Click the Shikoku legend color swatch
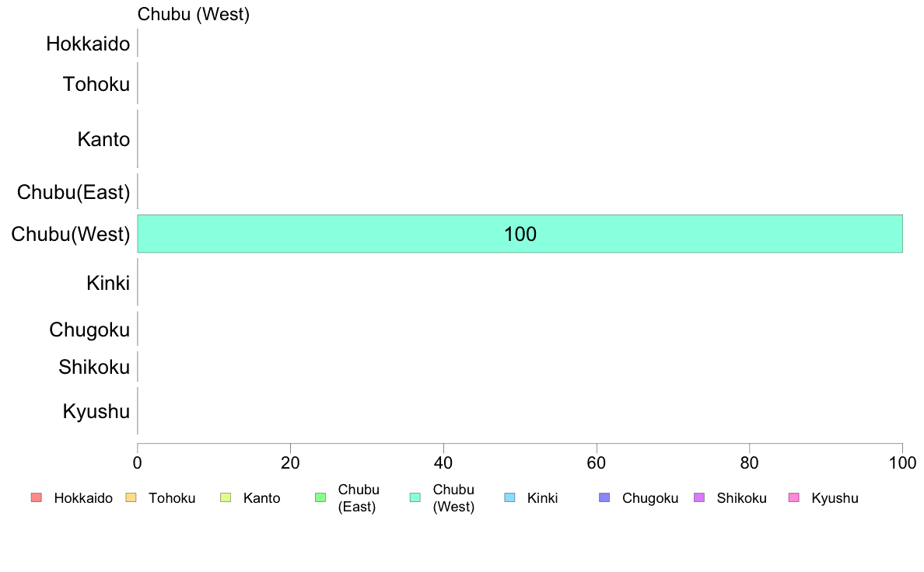This screenshot has height=572, width=924. pos(699,497)
